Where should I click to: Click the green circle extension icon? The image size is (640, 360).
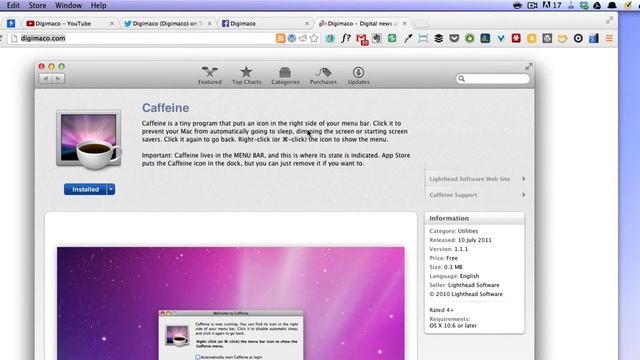pos(469,38)
